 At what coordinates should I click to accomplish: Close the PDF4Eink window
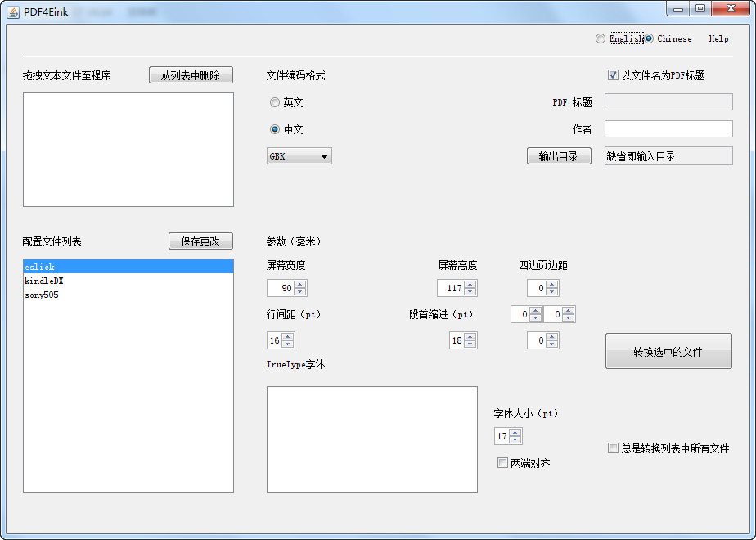tap(731, 9)
